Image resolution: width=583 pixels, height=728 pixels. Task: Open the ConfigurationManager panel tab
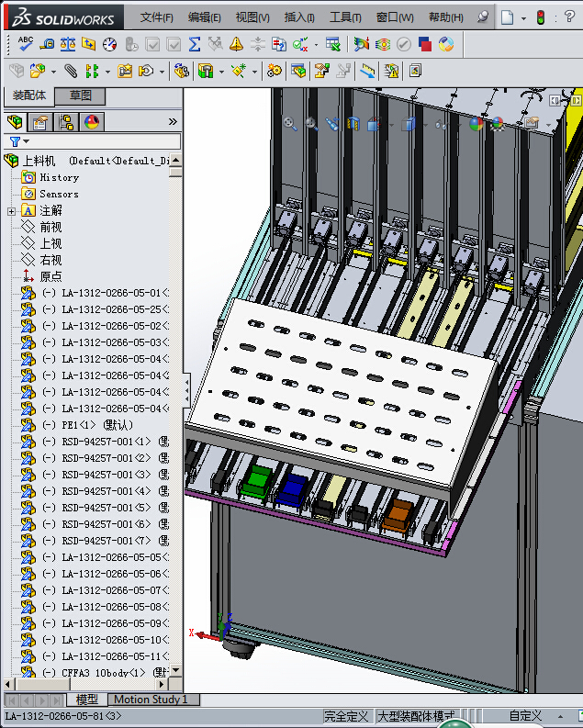66,122
